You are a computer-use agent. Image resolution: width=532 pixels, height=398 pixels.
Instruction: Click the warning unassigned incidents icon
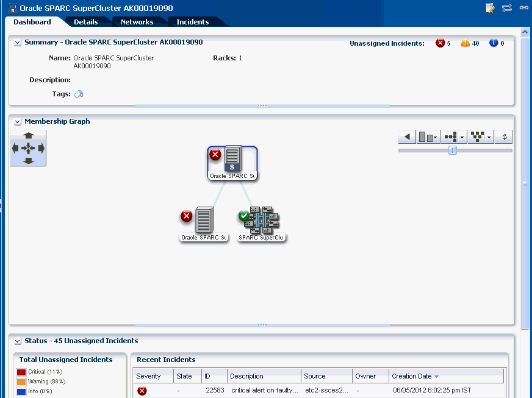pyautogui.click(x=465, y=43)
